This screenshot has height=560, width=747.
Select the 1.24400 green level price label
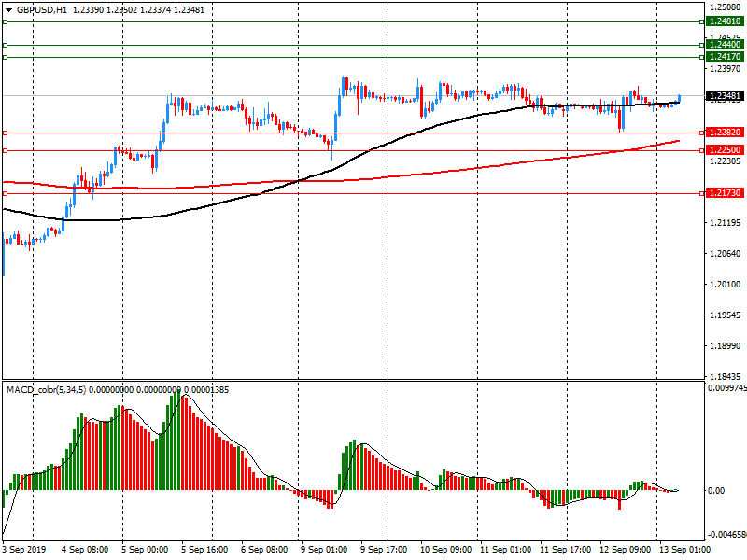(725, 45)
